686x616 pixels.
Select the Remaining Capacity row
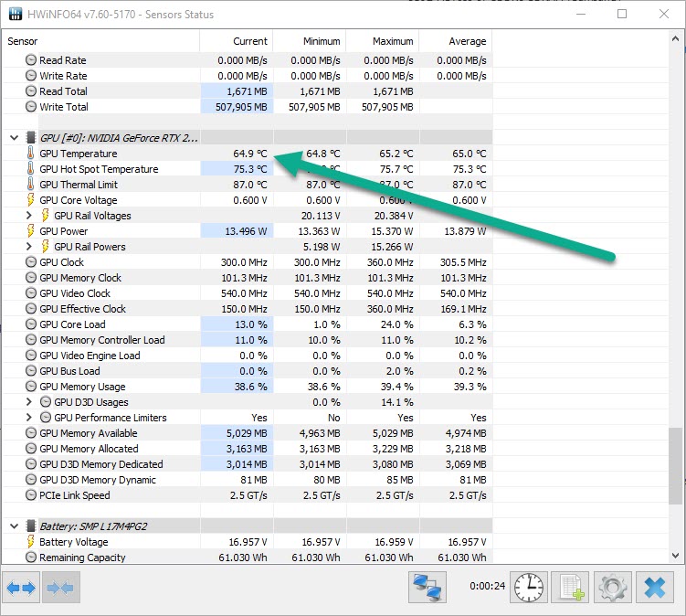248,558
